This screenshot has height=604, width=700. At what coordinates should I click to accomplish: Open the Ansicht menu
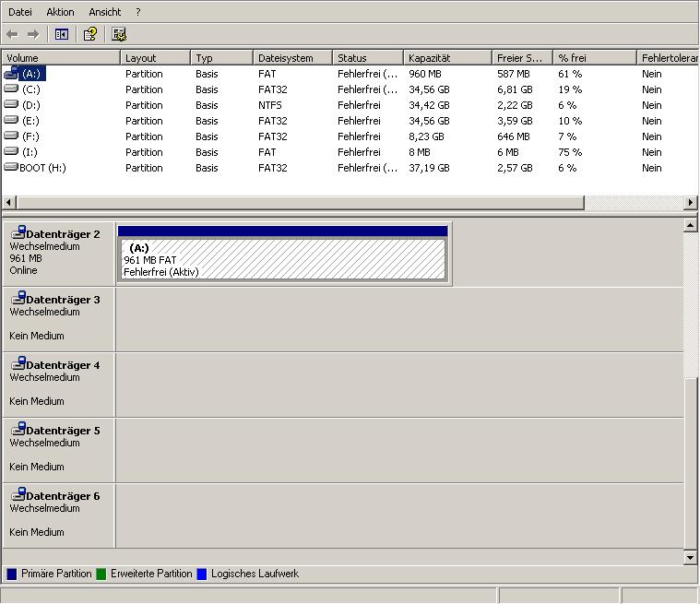[x=104, y=12]
